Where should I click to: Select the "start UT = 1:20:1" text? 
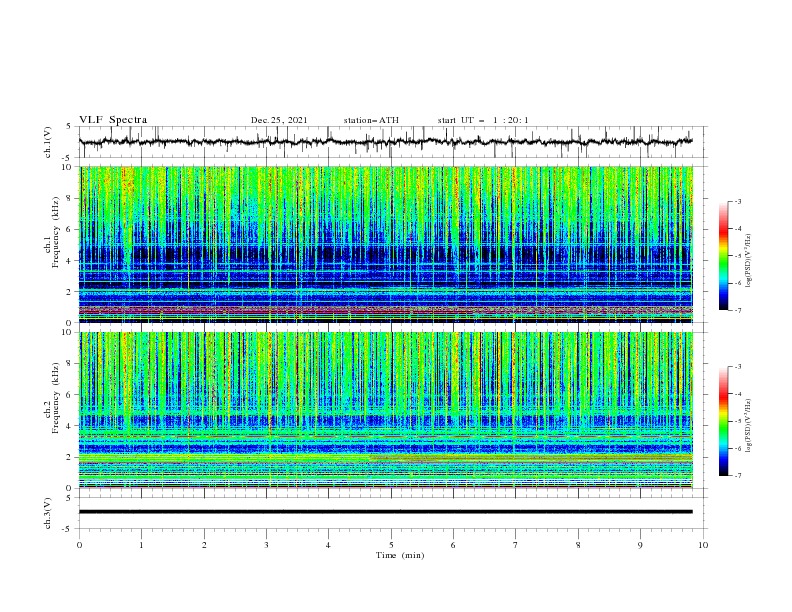[x=483, y=120]
